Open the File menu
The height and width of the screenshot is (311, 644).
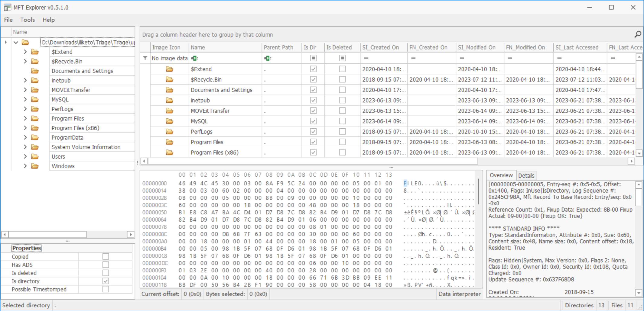(8, 20)
